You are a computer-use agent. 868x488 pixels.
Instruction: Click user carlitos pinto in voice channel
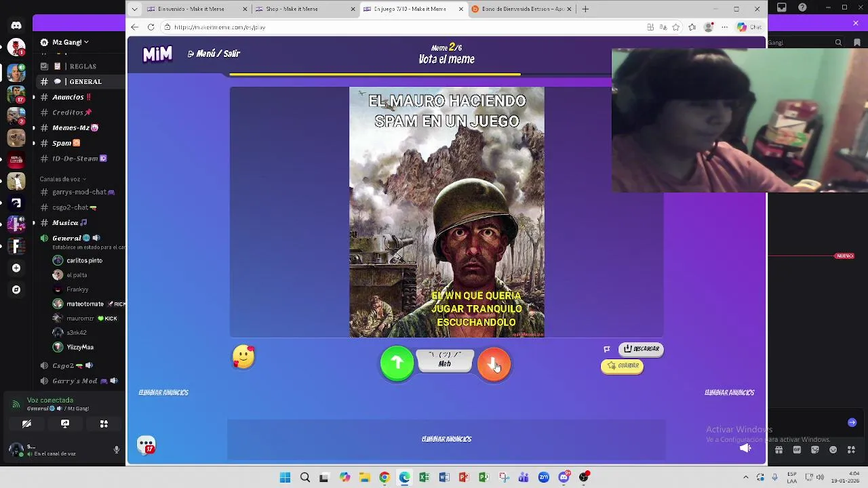pos(85,260)
